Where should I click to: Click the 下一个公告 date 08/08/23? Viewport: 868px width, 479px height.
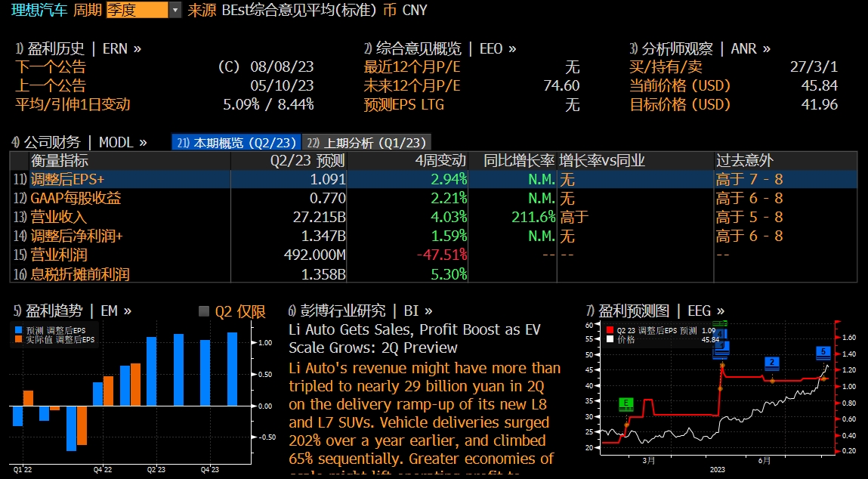(x=282, y=67)
